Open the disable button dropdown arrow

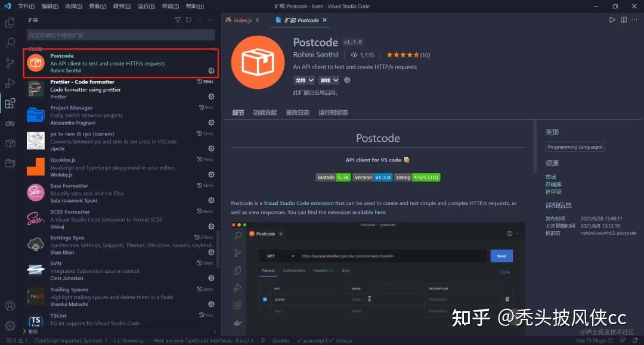(311, 80)
